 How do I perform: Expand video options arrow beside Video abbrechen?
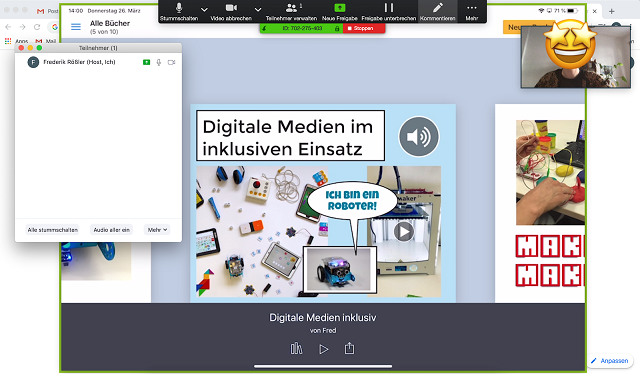[258, 9]
